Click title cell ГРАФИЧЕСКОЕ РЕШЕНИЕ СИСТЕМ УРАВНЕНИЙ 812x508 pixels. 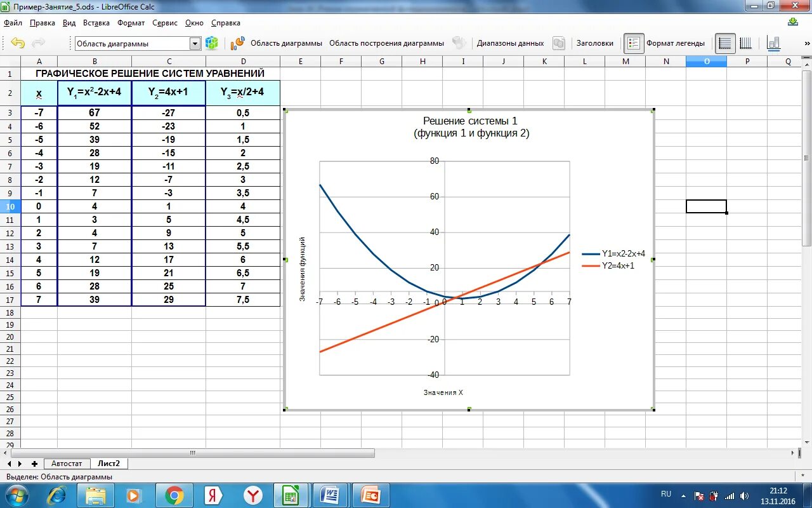150,74
